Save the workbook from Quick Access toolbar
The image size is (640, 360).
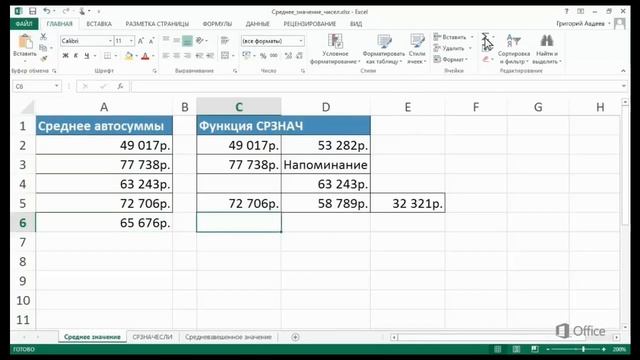[x=33, y=11]
